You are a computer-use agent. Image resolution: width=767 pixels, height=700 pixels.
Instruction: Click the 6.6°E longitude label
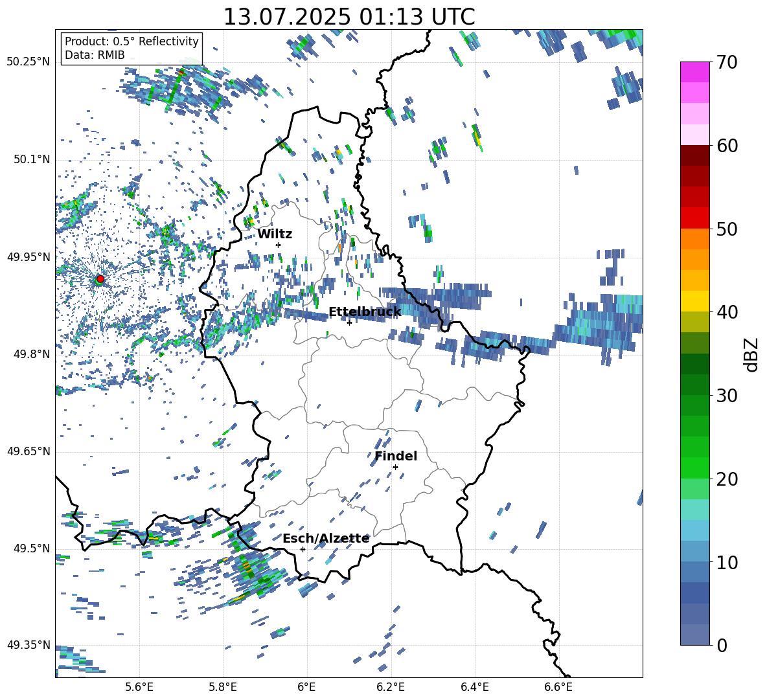click(x=558, y=687)
